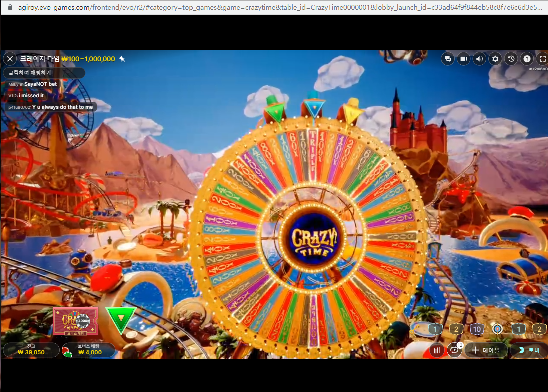Go to lobby with '로비' button

click(x=529, y=350)
